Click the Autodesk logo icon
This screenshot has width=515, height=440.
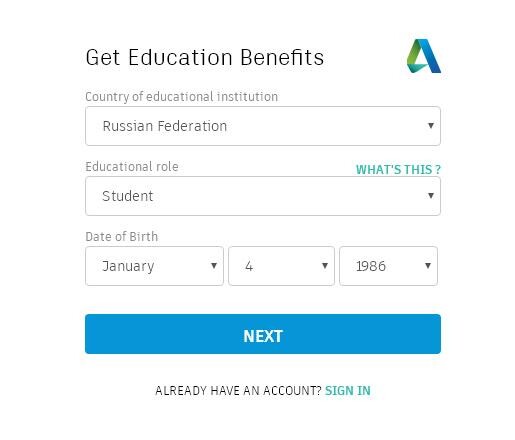(x=424, y=56)
